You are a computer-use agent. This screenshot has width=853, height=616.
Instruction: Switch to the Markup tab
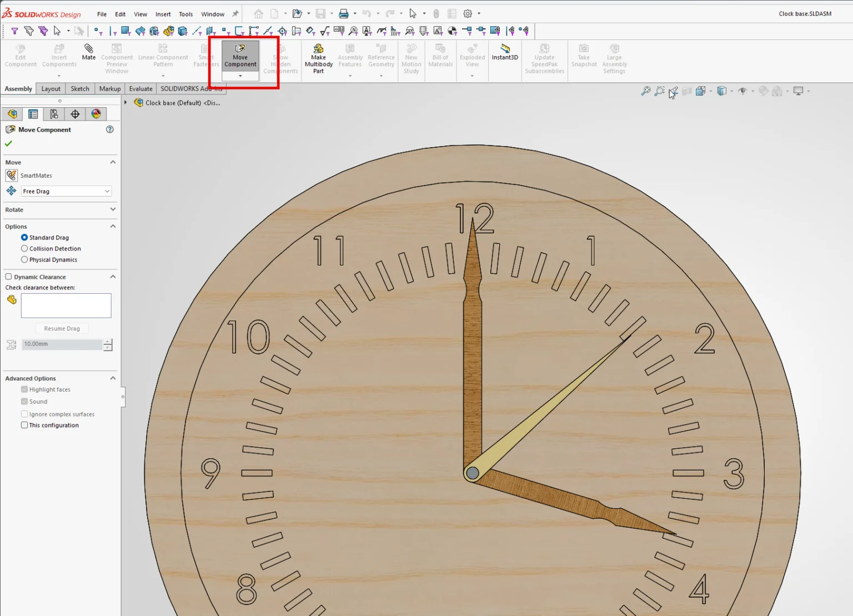tap(110, 89)
